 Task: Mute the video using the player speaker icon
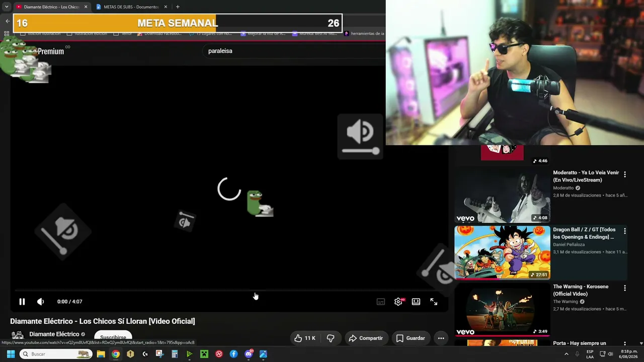(x=41, y=302)
